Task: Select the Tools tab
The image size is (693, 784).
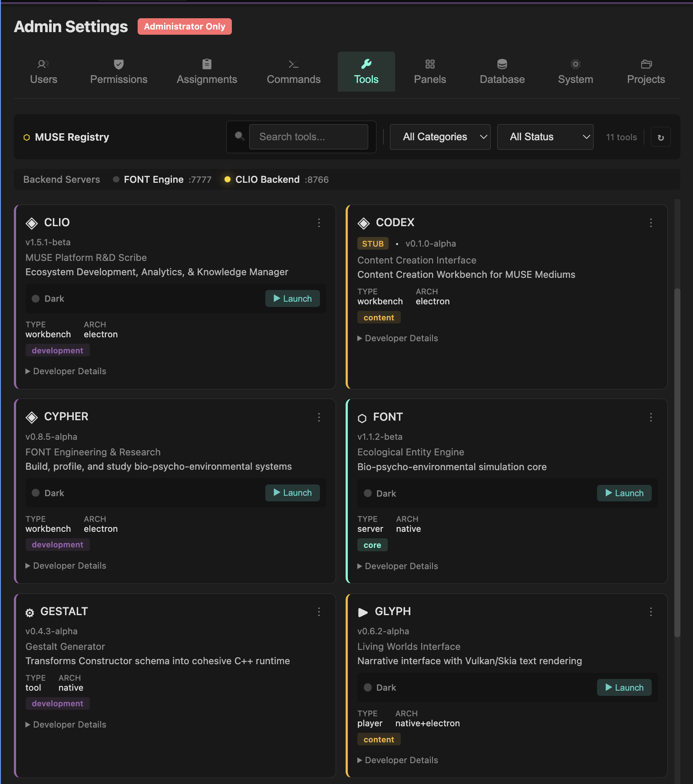Action: 366,72
